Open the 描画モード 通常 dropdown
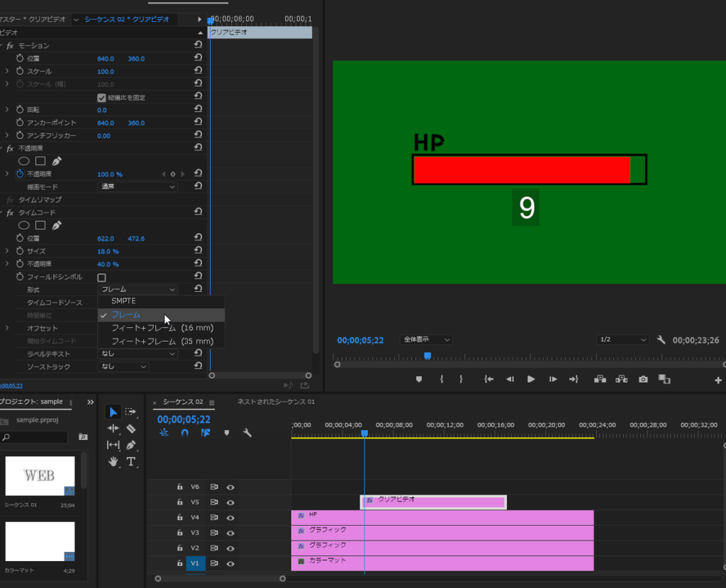The height and width of the screenshot is (588, 726). 138,186
